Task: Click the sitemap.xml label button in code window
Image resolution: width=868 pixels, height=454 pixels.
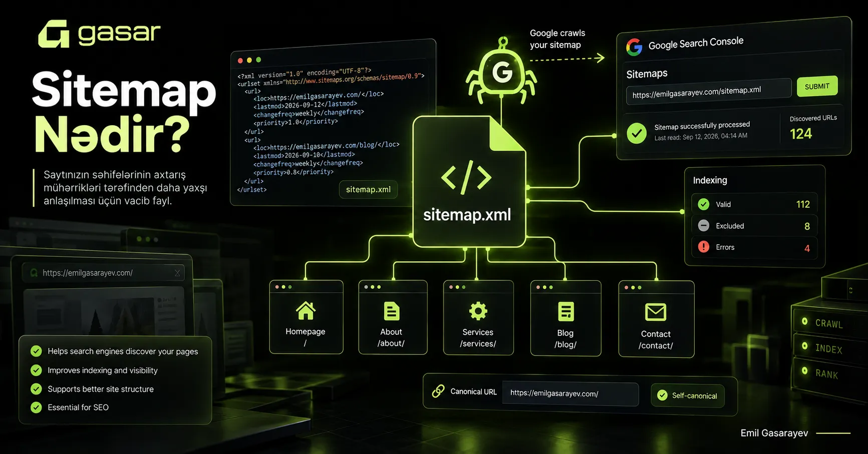Action: pyautogui.click(x=369, y=189)
